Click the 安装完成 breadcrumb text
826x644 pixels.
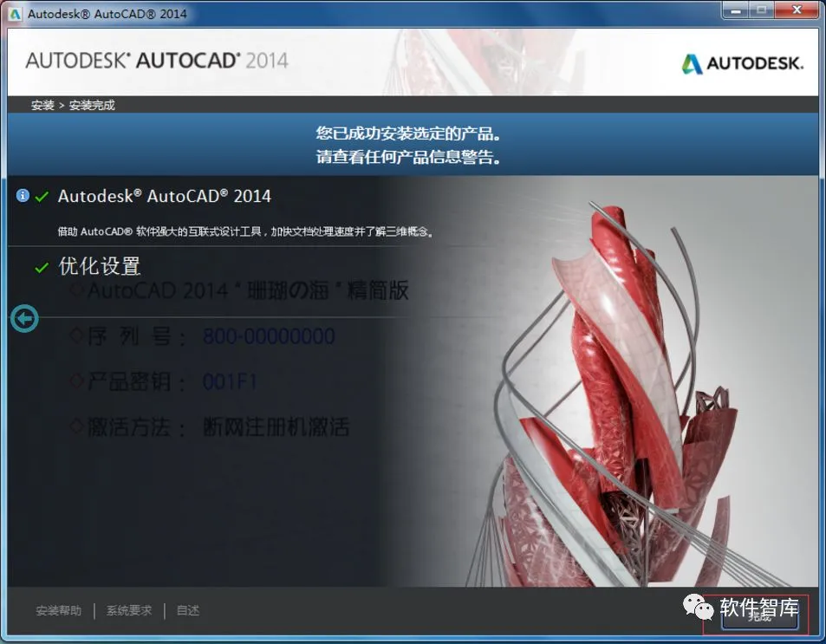click(x=92, y=105)
